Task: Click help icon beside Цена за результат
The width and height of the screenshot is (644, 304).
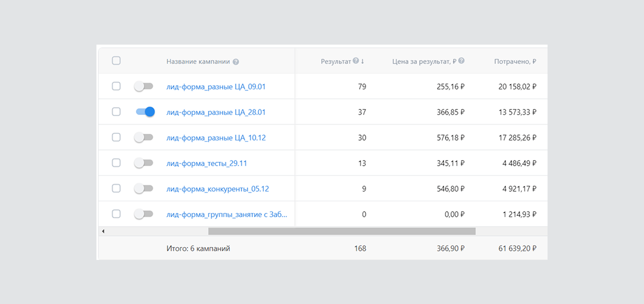Action: [462, 61]
